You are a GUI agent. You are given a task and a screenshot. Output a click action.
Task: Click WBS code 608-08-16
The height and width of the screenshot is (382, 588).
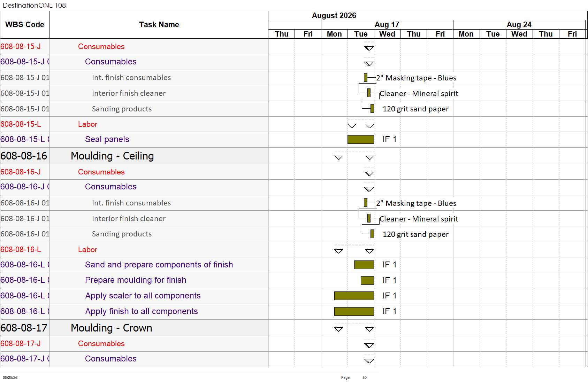click(x=24, y=156)
